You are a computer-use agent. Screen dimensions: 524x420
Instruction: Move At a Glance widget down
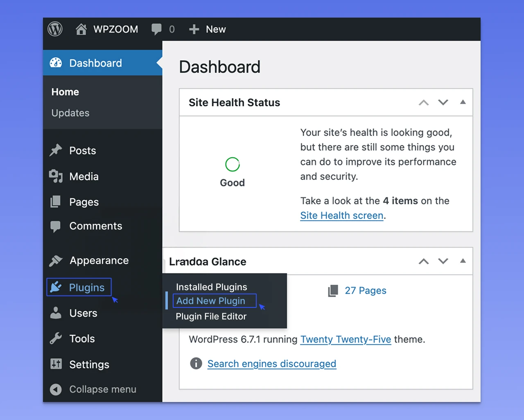click(443, 261)
